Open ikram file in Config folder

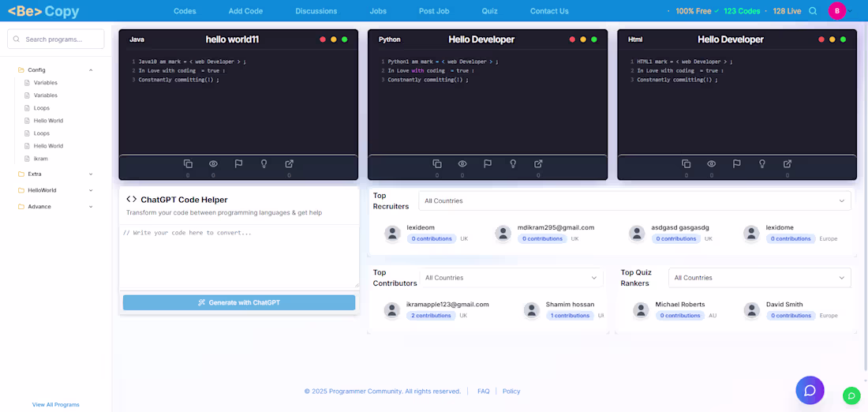[40, 159]
